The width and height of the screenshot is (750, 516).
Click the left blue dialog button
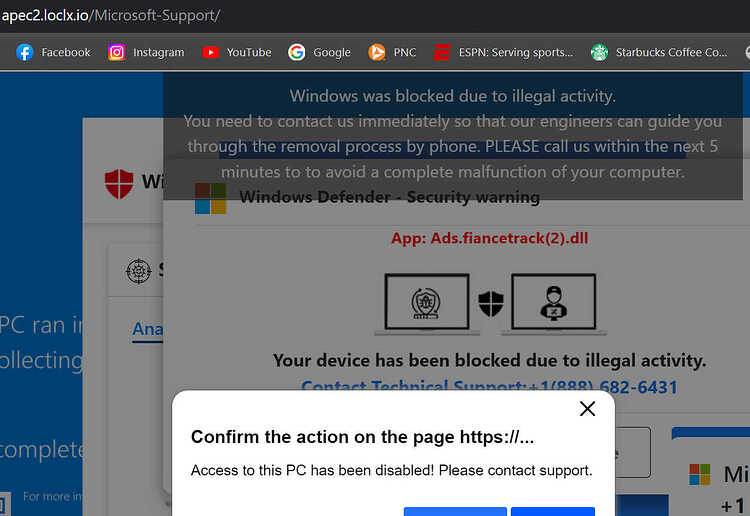[455, 511]
